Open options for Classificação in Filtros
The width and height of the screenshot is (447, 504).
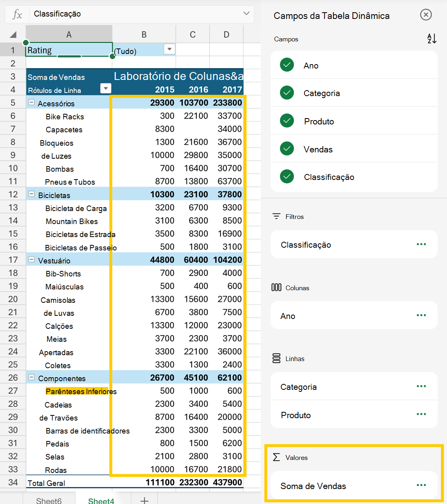coord(421,245)
